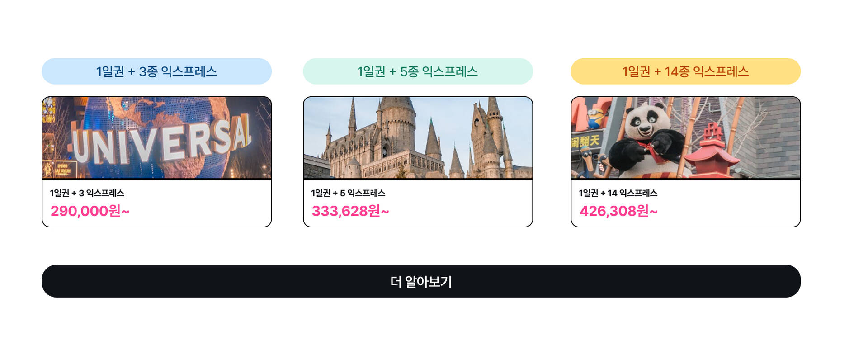Click the 1일권 + 14 익스프레스 title
This screenshot has height=345, width=868.
618,193
